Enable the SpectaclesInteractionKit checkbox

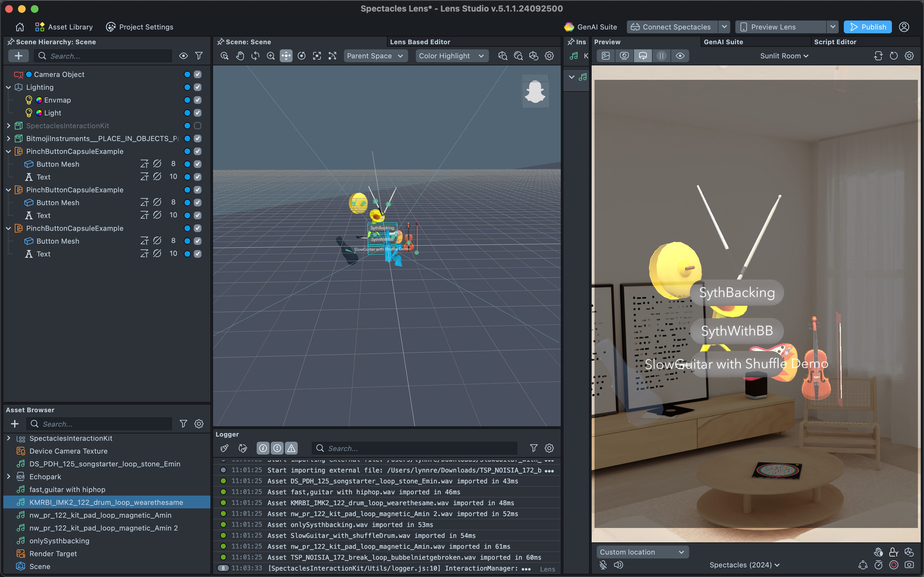(197, 126)
